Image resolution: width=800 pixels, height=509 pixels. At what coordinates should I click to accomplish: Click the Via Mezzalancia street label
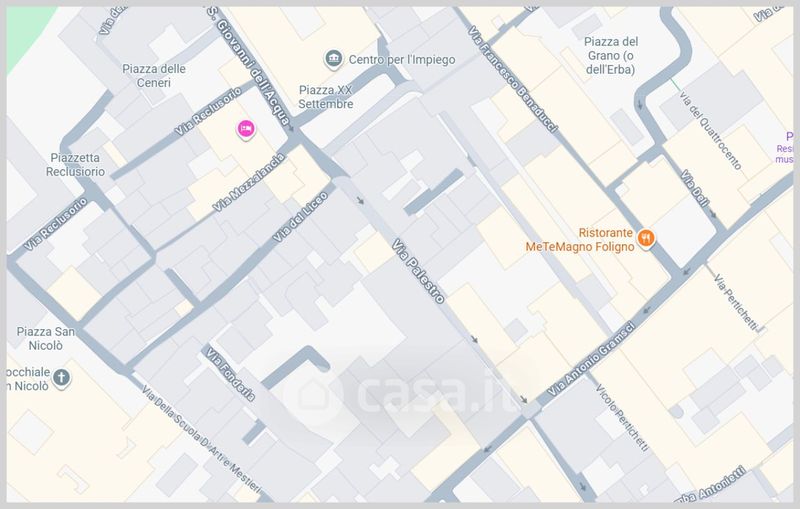tap(248, 183)
